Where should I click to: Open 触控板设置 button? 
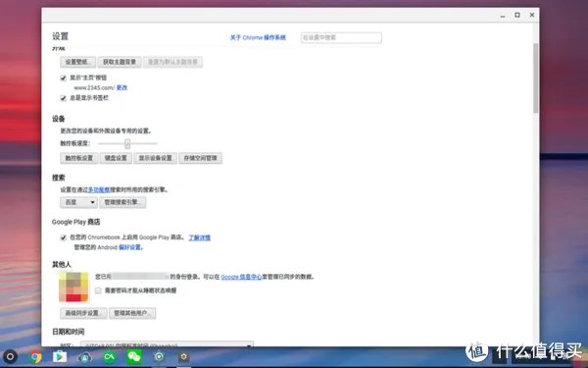(x=79, y=158)
